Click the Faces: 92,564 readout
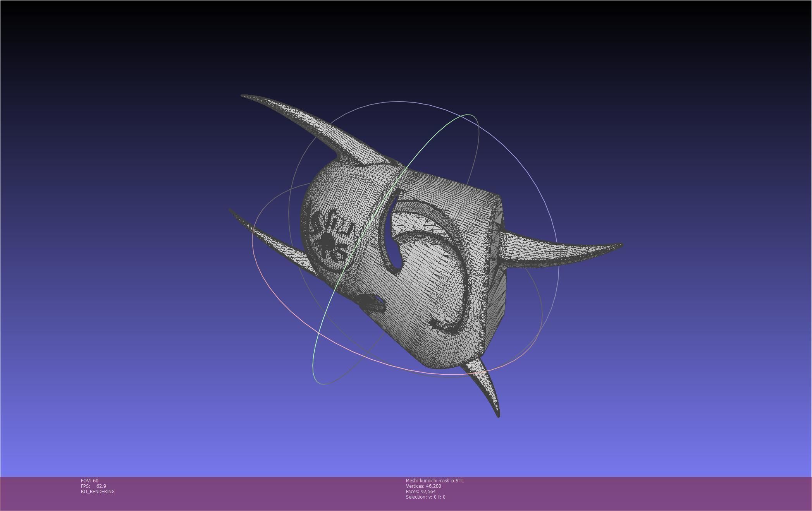The image size is (812, 511). pyautogui.click(x=421, y=492)
